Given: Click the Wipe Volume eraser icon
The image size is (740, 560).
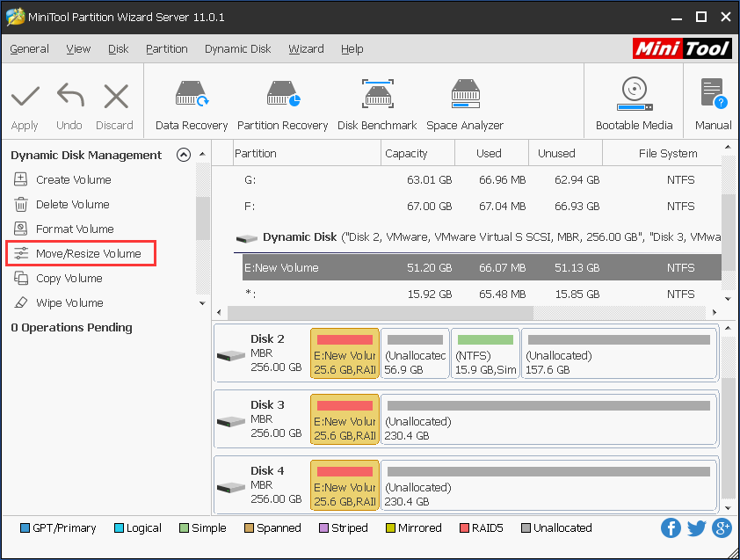Looking at the screenshot, I should pos(21,302).
